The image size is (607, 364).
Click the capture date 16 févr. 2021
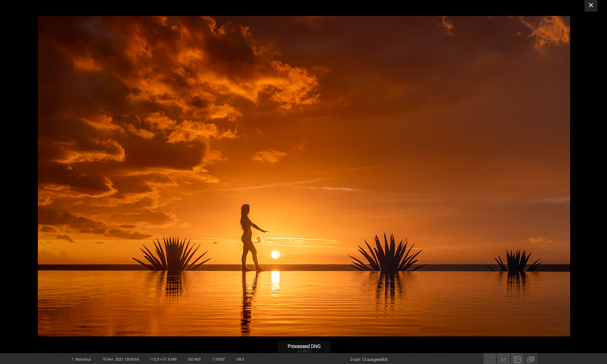[x=120, y=359]
